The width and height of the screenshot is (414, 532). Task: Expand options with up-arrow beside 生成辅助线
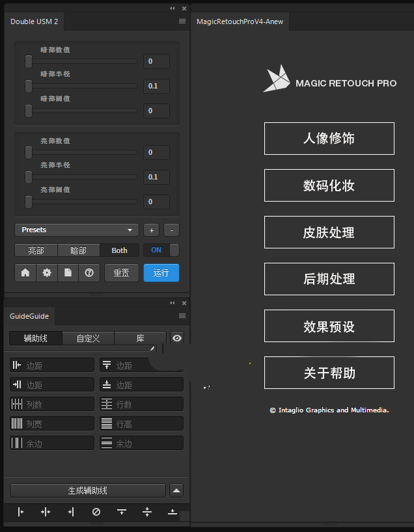(x=176, y=490)
